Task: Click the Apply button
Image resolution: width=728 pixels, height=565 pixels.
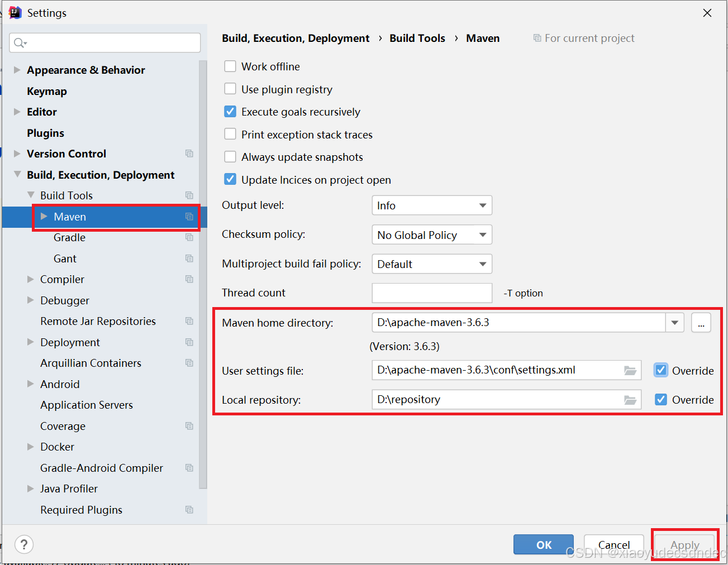Action: coord(685,544)
